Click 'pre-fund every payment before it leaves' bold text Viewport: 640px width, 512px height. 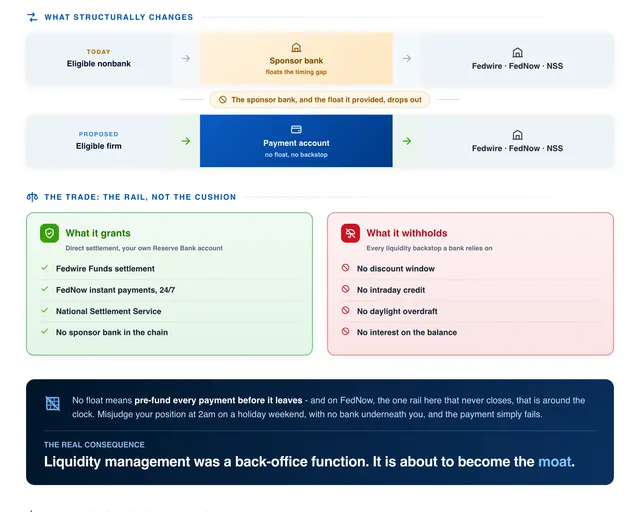pyautogui.click(x=218, y=401)
